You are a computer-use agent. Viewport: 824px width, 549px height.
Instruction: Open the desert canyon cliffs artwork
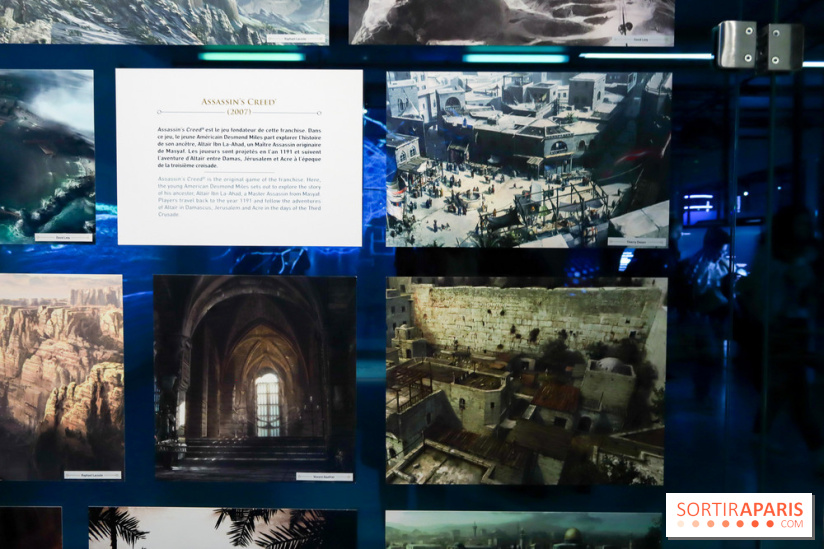tap(61, 377)
